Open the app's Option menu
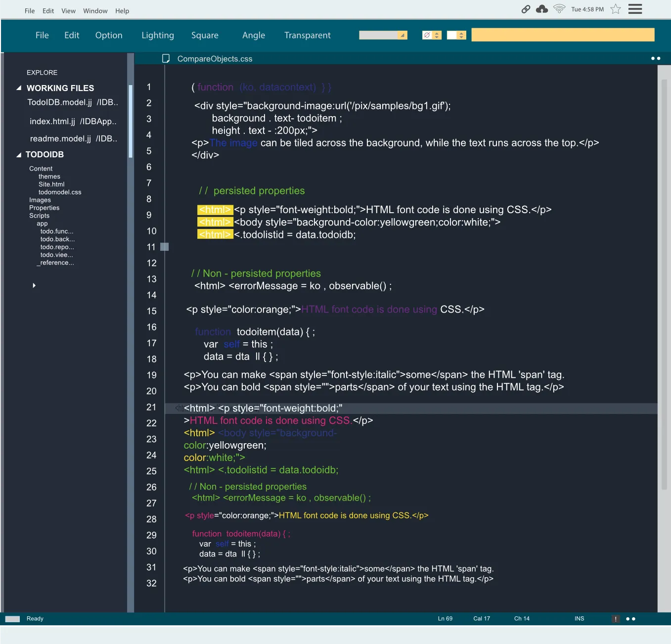 click(x=109, y=35)
